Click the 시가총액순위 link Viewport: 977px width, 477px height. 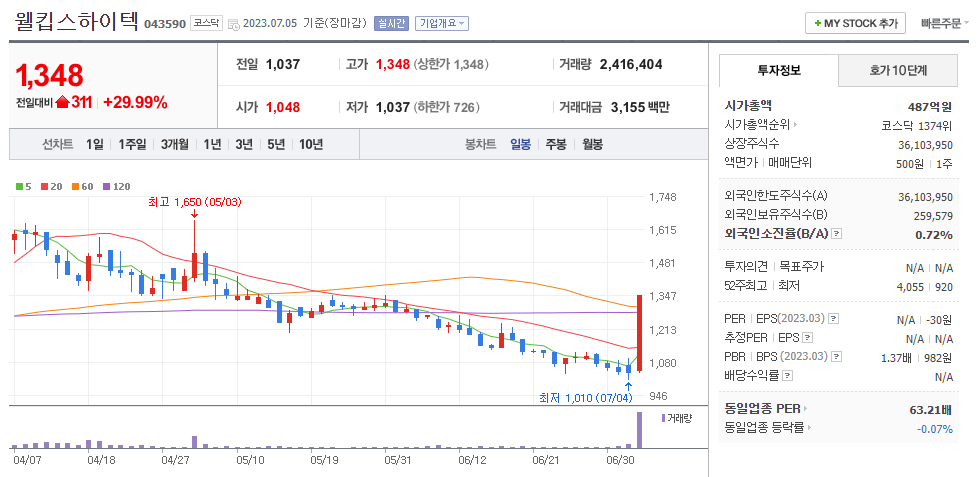757,125
